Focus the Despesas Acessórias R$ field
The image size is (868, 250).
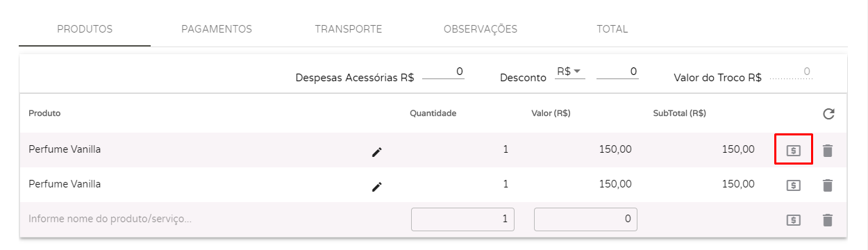[x=443, y=72]
